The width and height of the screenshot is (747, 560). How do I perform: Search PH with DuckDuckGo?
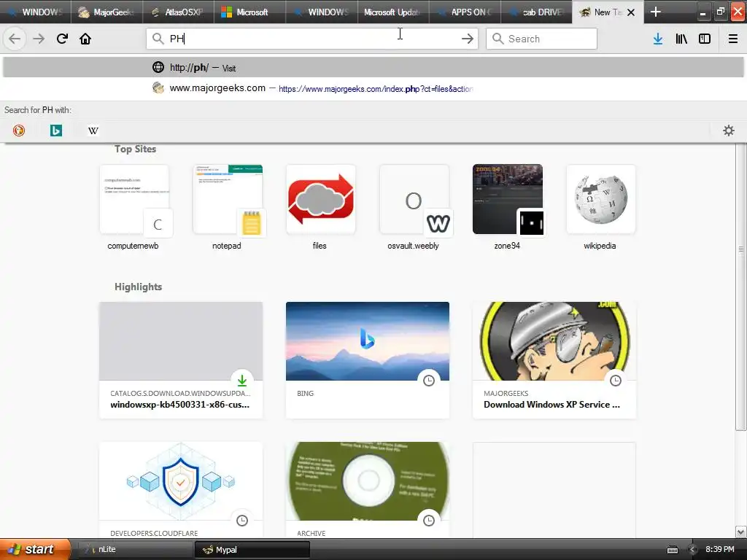[19, 131]
